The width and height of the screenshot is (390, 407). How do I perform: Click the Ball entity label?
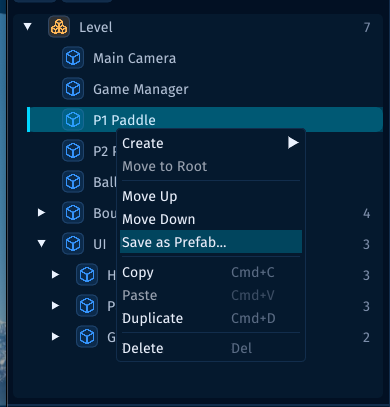pyautogui.click(x=105, y=182)
